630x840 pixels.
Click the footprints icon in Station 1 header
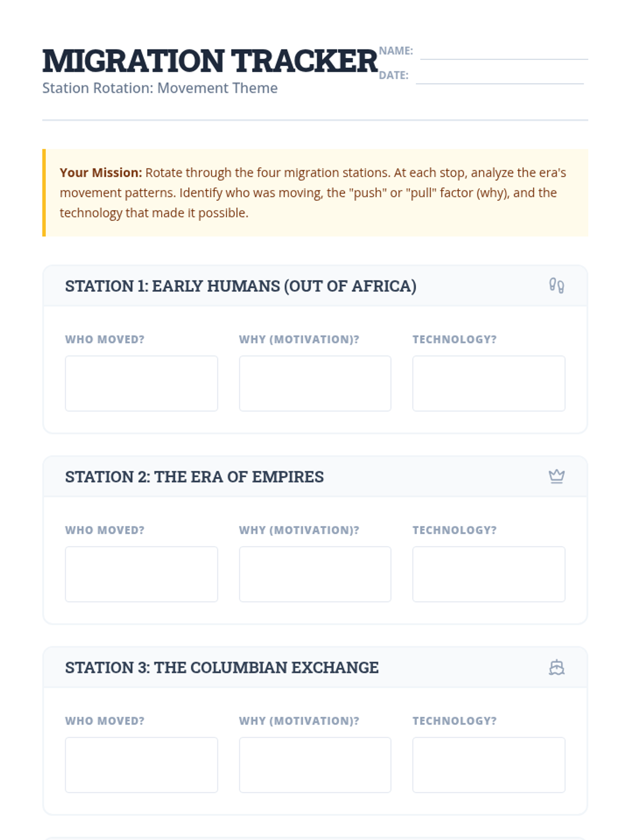556,286
